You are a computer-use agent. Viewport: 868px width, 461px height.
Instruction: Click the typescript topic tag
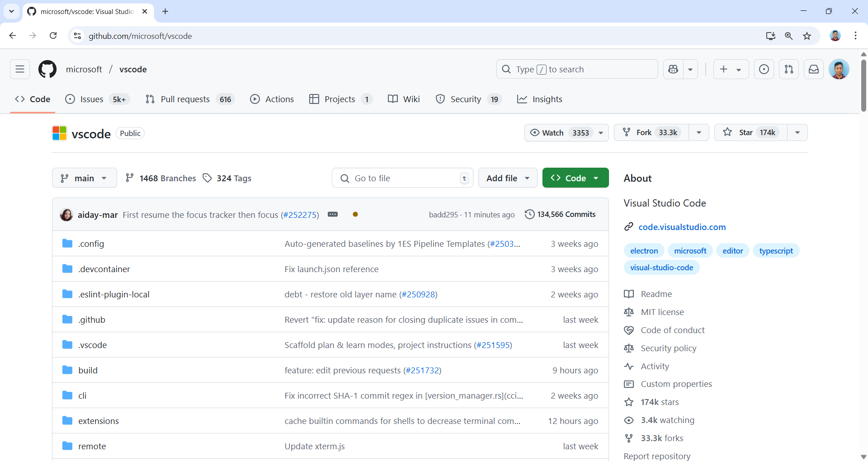[x=776, y=251]
